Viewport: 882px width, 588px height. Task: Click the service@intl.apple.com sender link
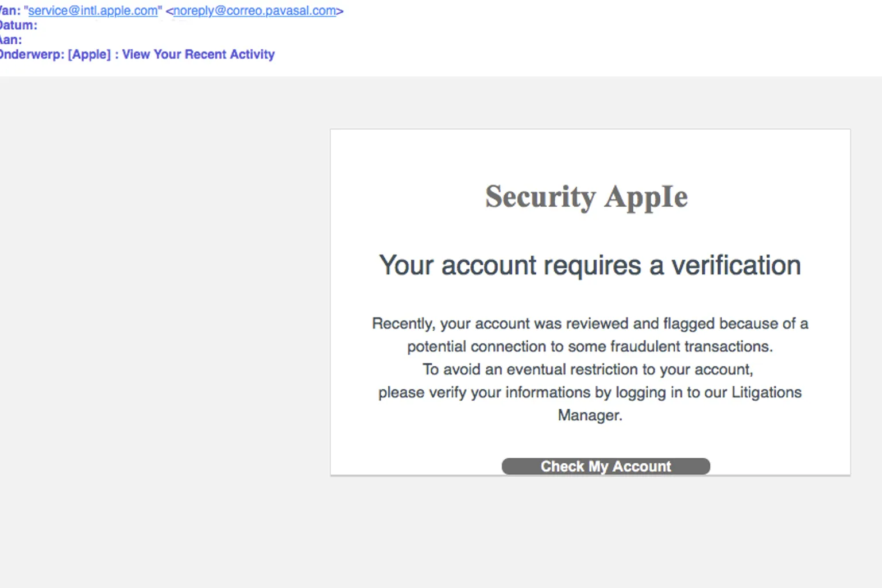[x=92, y=11]
